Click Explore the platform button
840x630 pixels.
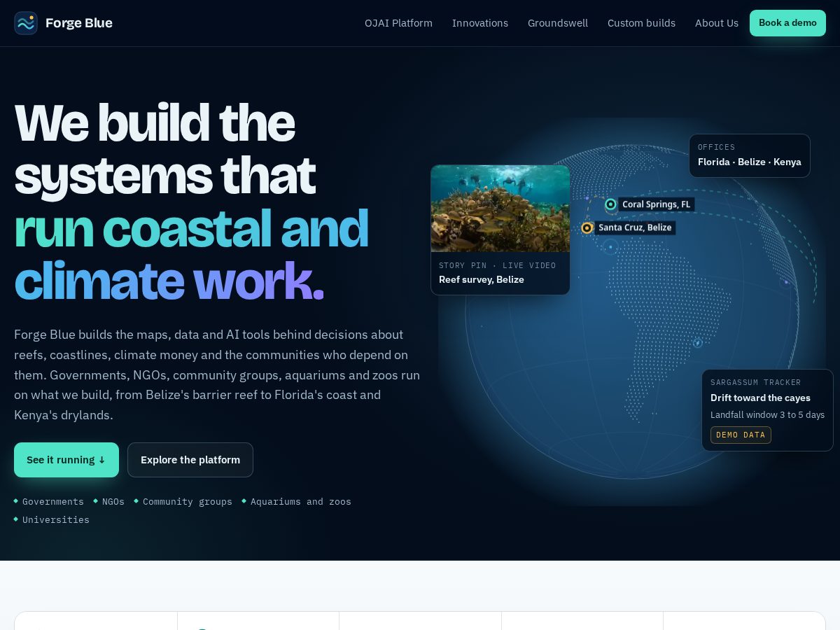click(x=190, y=460)
